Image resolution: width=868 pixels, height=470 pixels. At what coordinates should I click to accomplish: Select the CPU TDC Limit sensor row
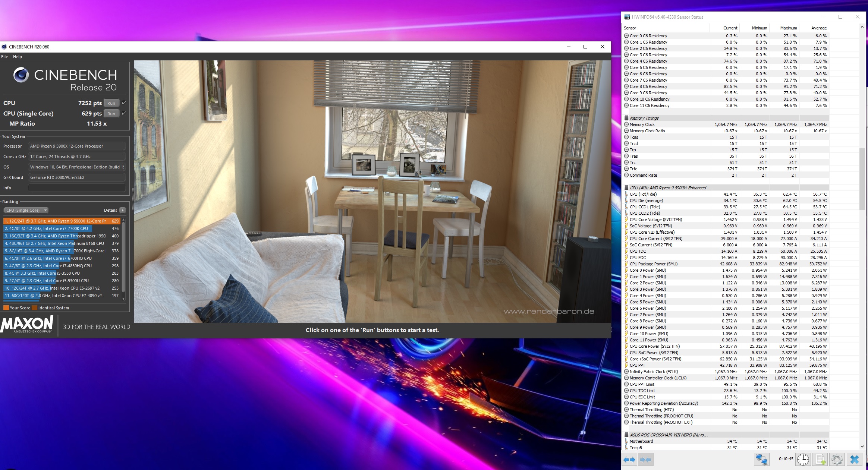click(x=726, y=391)
